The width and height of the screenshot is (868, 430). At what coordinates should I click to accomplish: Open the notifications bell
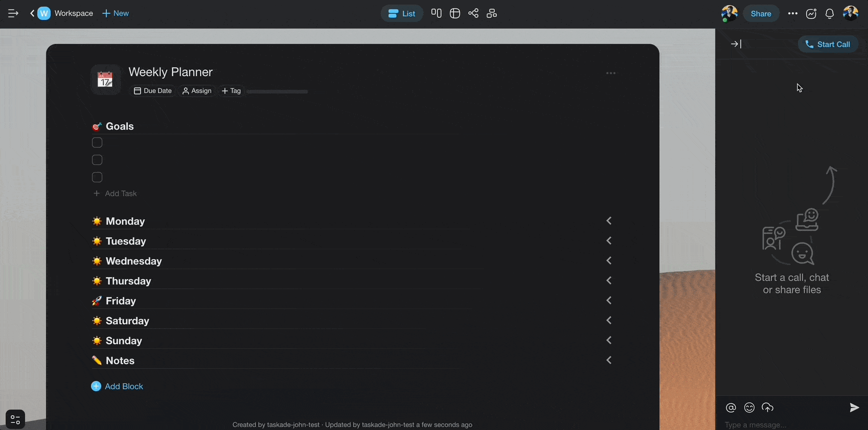pos(830,14)
